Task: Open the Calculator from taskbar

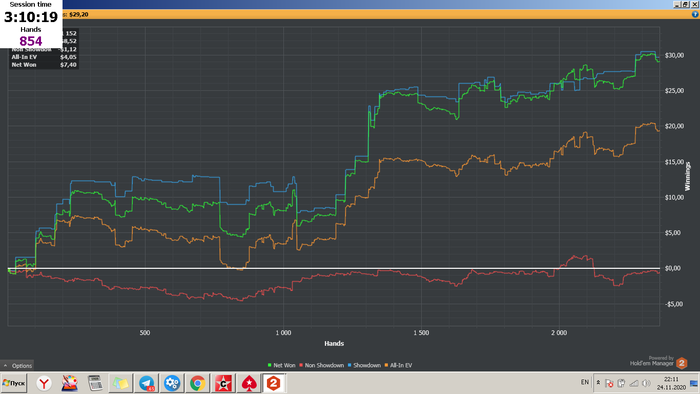Action: point(95,383)
